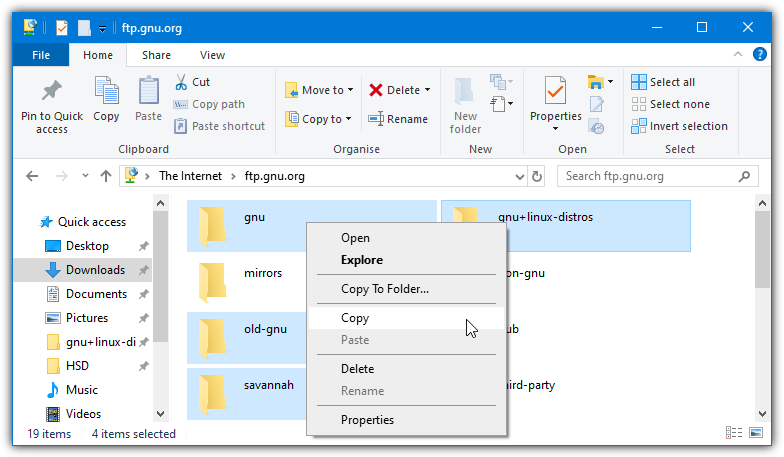
Task: Open HSD folder in navigation pane
Action: 77,366
